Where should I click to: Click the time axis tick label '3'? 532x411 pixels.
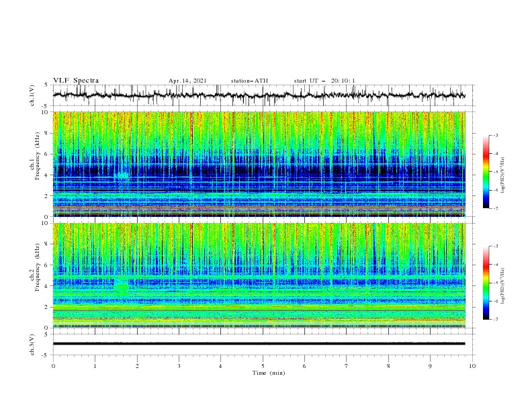179,366
